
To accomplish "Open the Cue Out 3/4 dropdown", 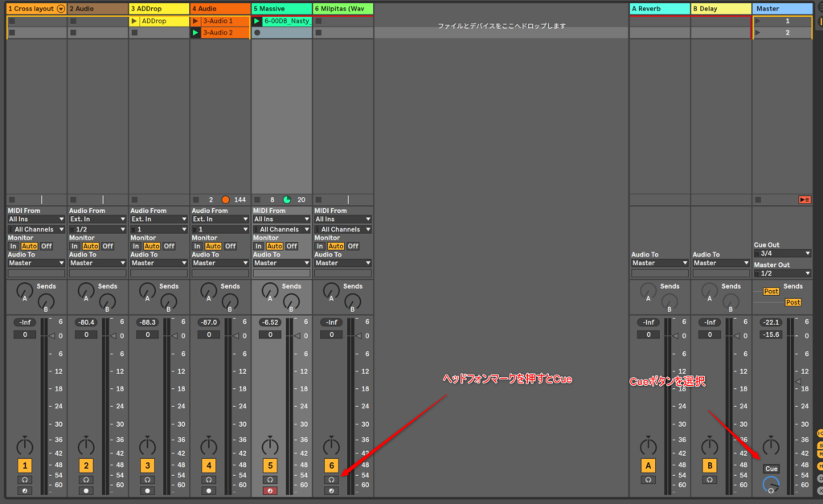I will coord(781,253).
